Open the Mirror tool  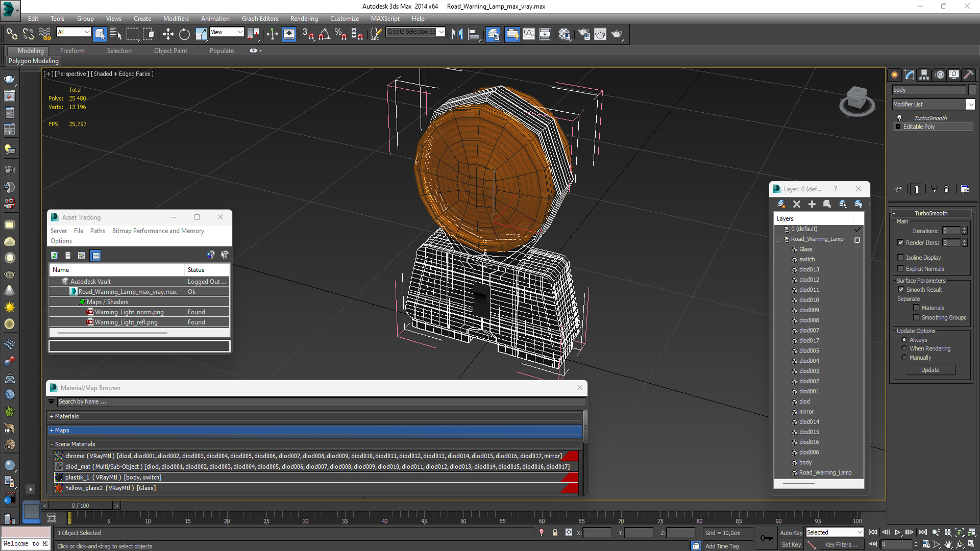(x=457, y=34)
